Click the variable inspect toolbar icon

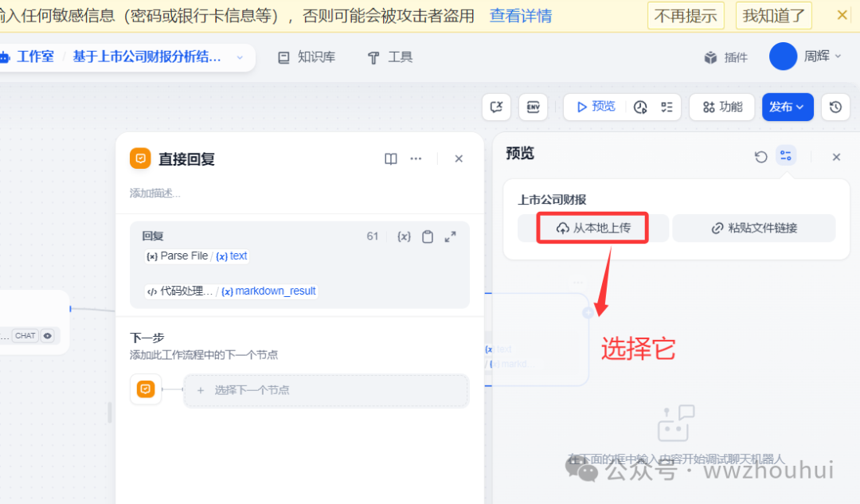496,107
